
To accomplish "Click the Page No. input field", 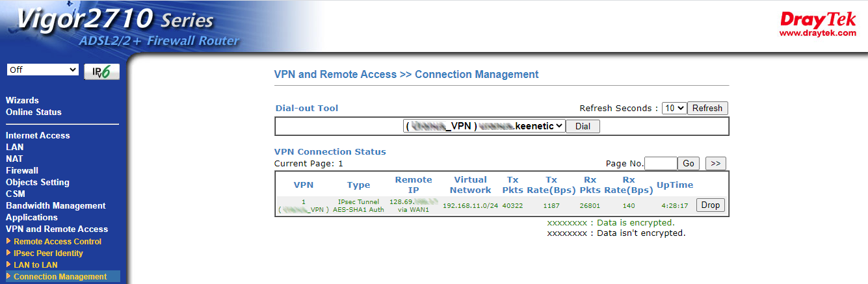I will tap(661, 163).
